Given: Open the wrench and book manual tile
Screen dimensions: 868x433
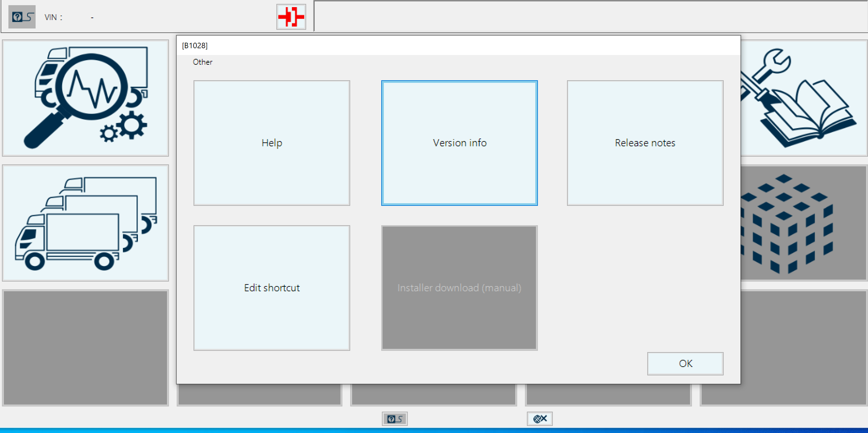Looking at the screenshot, I should point(804,98).
